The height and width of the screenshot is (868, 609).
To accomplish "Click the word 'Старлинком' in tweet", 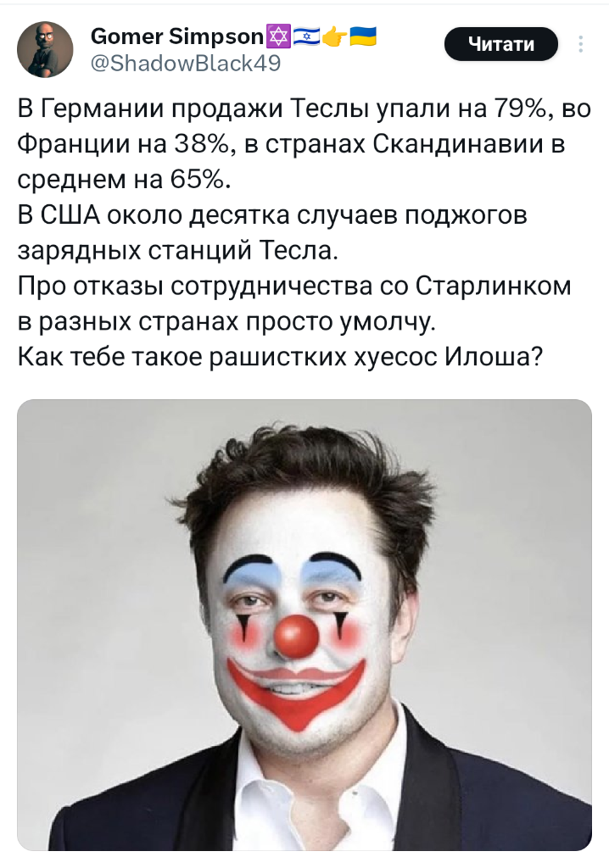I will click(x=493, y=286).
